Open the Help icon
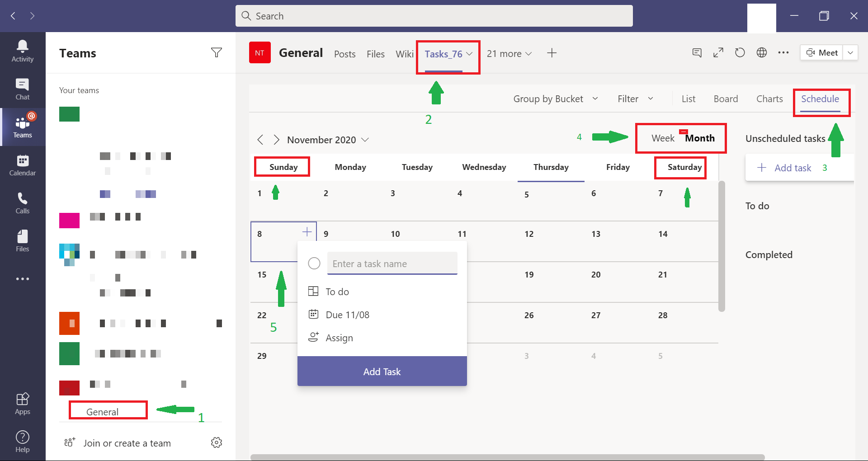This screenshot has width=868, height=461. point(23,442)
